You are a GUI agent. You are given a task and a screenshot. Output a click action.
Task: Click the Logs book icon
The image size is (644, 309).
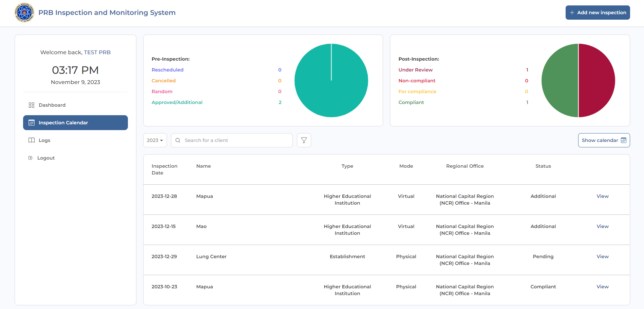click(x=32, y=140)
